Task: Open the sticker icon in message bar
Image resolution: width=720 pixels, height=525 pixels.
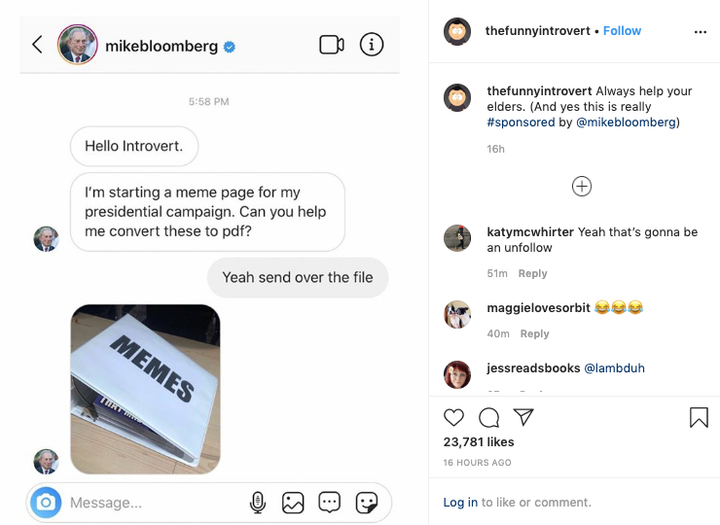Action: point(366,502)
